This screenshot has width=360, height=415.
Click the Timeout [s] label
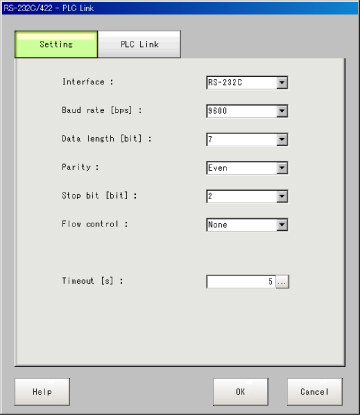pos(92,281)
